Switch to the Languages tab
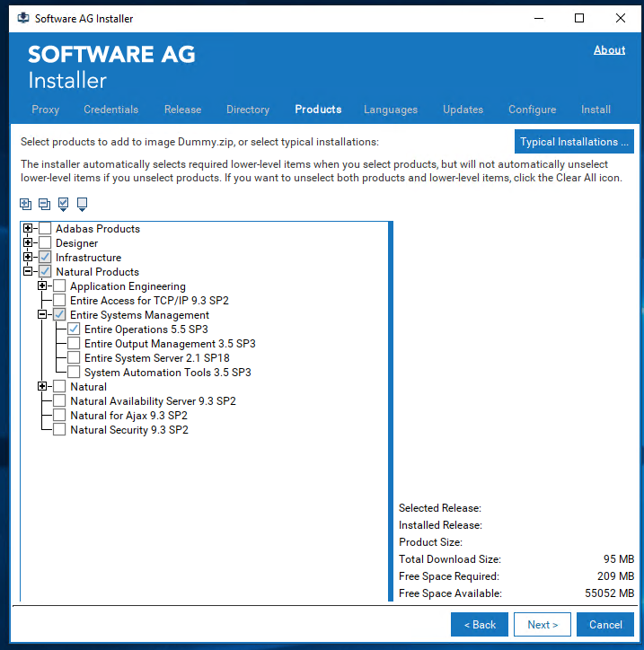Viewport: 644px width, 650px height. point(390,110)
